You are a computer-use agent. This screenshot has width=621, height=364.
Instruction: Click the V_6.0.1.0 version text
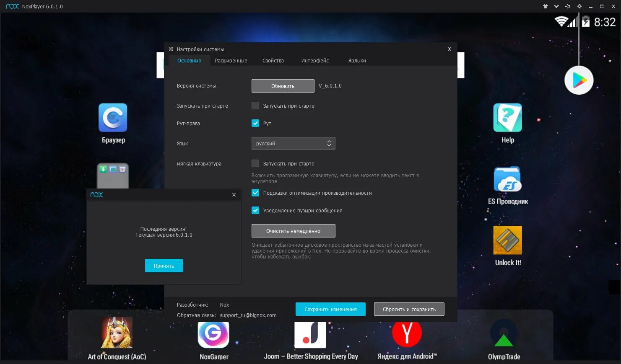tap(330, 86)
